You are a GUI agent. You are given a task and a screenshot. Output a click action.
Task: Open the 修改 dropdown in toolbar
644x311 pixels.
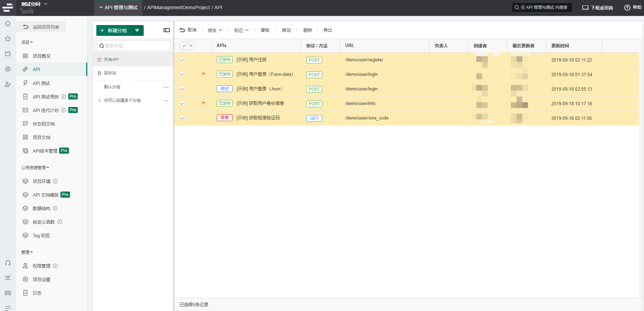pos(215,30)
